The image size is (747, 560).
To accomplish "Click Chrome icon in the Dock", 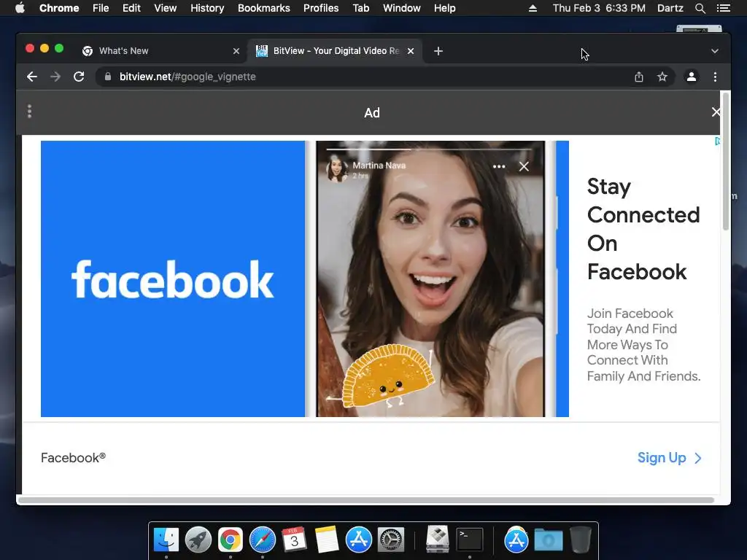I will point(231,540).
